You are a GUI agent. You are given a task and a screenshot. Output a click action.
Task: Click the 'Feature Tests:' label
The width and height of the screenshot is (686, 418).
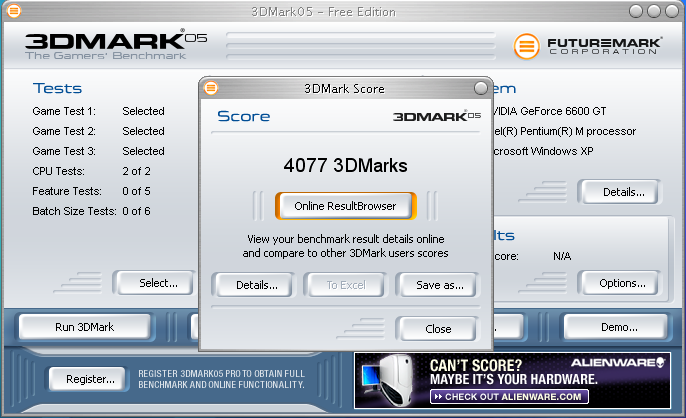(66, 191)
